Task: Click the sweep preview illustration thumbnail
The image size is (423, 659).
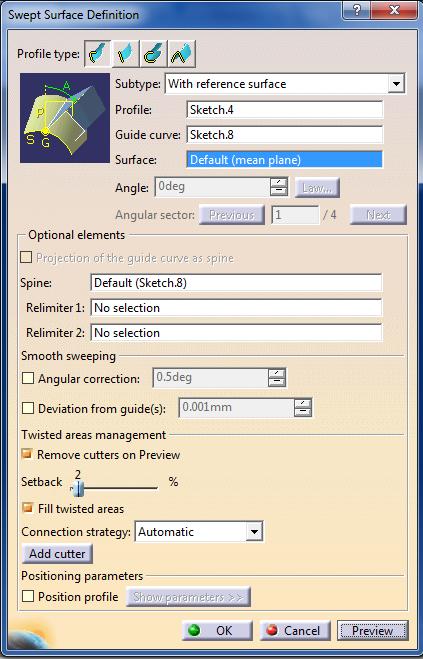Action: tap(65, 118)
